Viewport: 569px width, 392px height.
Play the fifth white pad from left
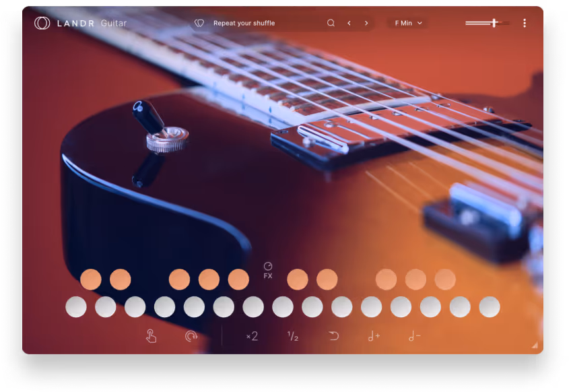(x=194, y=306)
